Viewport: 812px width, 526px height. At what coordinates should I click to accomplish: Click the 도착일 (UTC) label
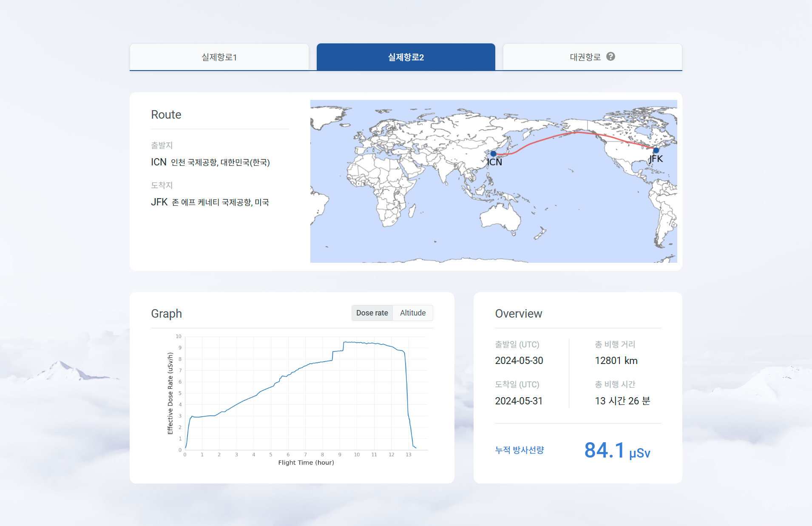click(x=517, y=384)
